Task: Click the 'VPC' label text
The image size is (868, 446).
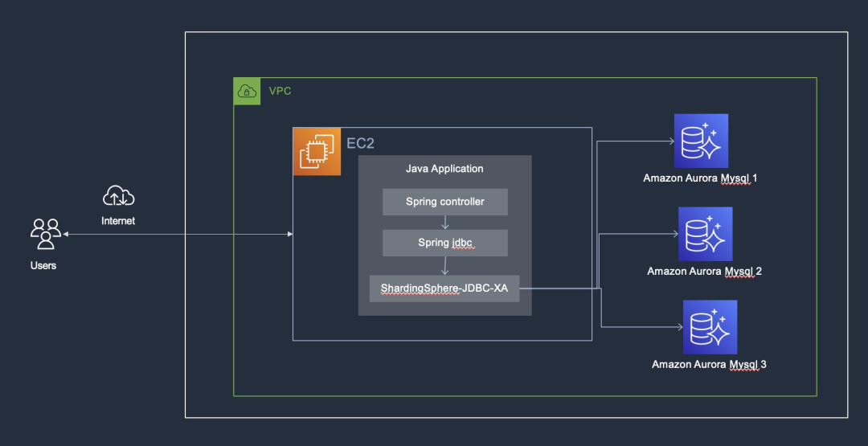Action: point(280,92)
